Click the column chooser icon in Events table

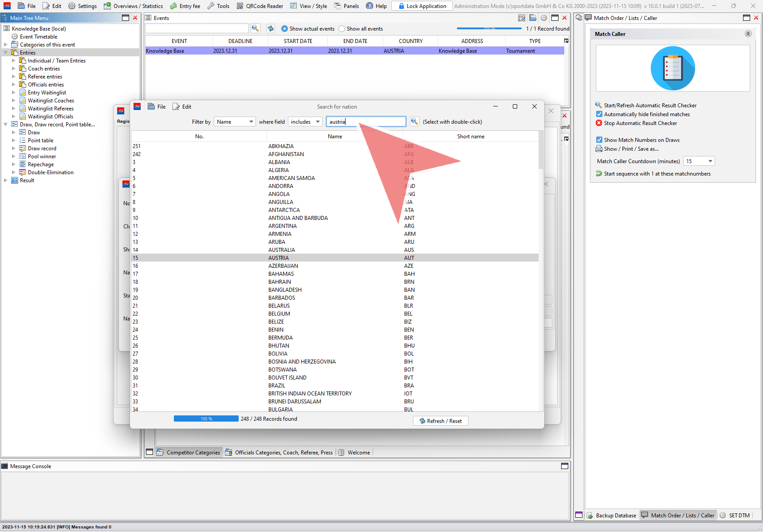(566, 41)
